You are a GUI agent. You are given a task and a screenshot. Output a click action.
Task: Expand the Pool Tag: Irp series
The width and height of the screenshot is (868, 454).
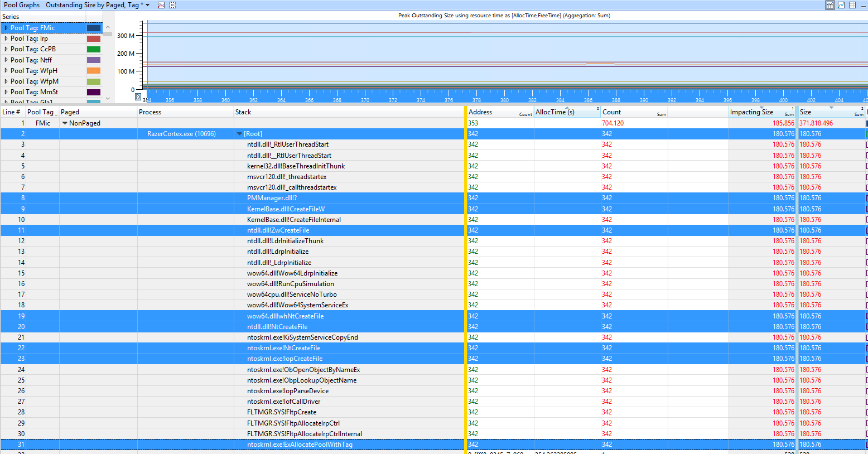pyautogui.click(x=6, y=38)
